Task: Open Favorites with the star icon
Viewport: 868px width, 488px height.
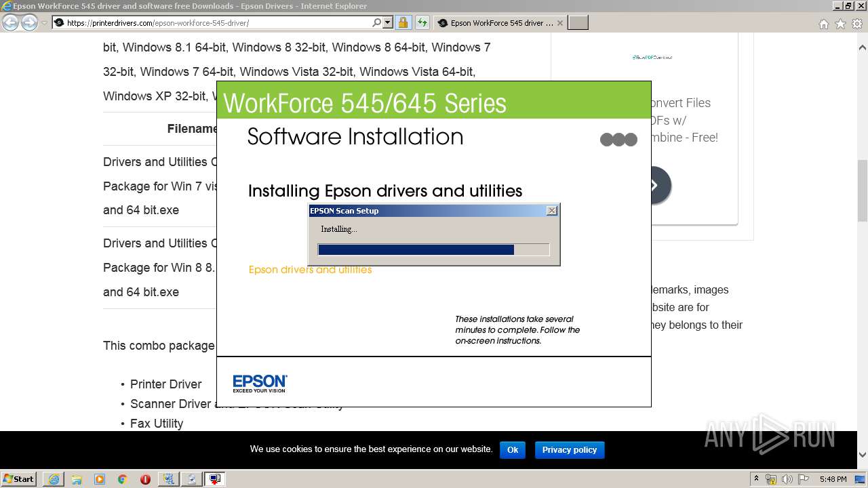Action: (840, 24)
